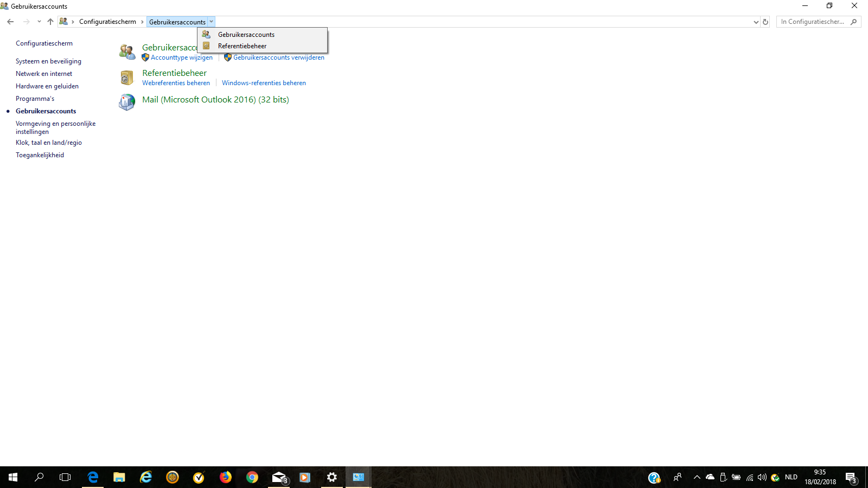Refresh the Gebruikersaccounts view
This screenshot has height=488, width=868.
click(765, 22)
